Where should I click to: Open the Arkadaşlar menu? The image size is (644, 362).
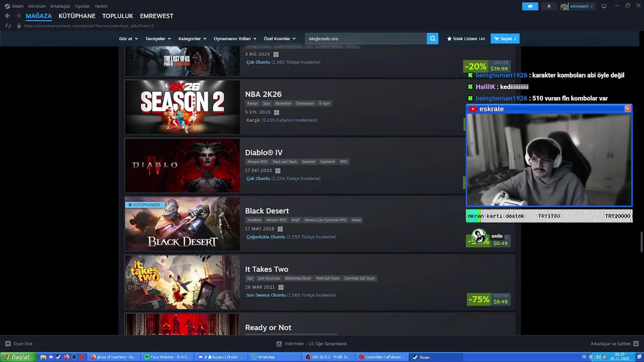tap(60, 6)
